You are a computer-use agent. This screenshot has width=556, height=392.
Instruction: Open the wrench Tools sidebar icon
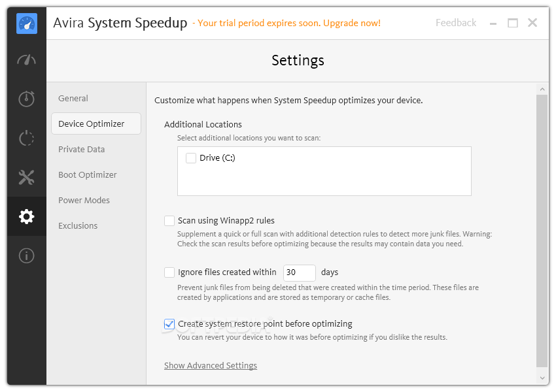coord(27,177)
